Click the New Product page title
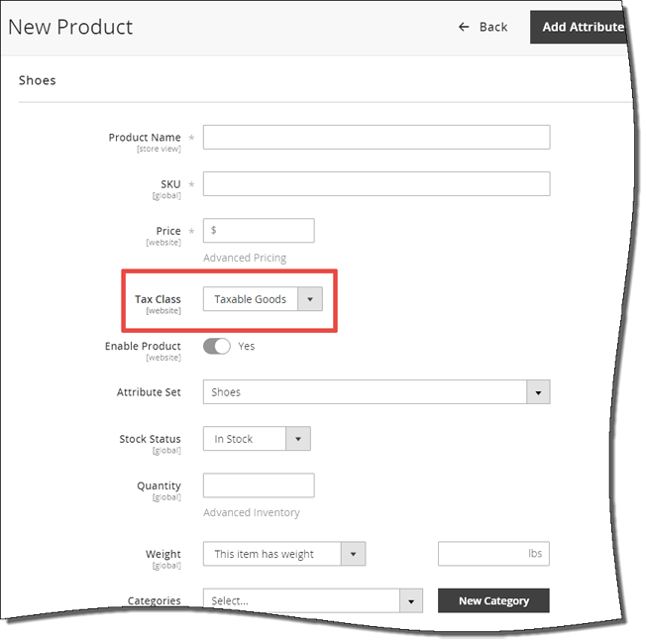 coord(70,27)
